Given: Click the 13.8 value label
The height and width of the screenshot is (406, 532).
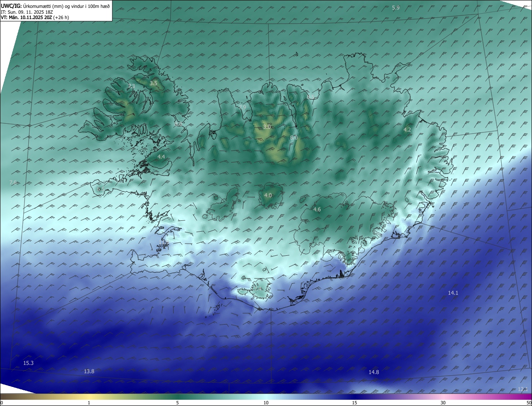Looking at the screenshot, I should (89, 371).
